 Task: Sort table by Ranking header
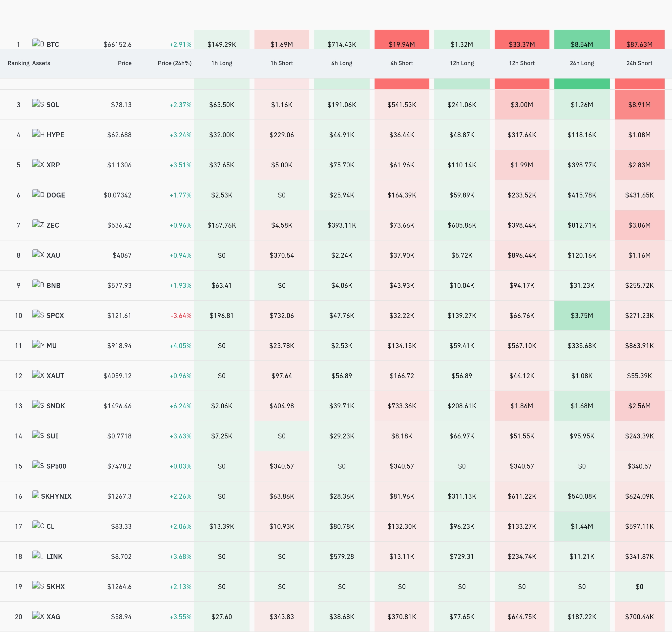point(19,63)
